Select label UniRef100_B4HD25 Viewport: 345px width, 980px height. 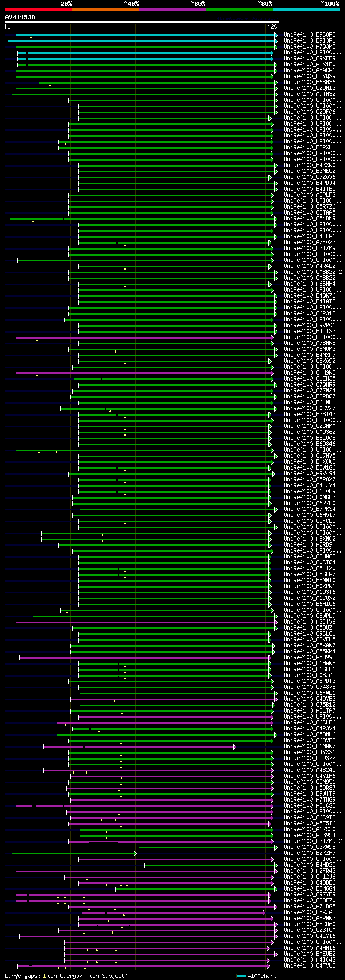click(x=309, y=865)
